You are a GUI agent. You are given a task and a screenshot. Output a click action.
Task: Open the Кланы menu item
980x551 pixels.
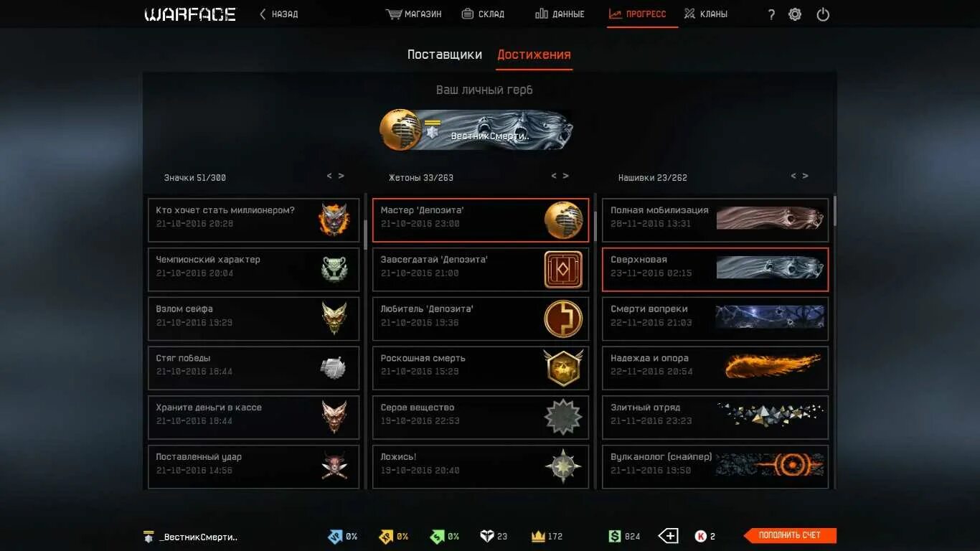click(x=706, y=14)
